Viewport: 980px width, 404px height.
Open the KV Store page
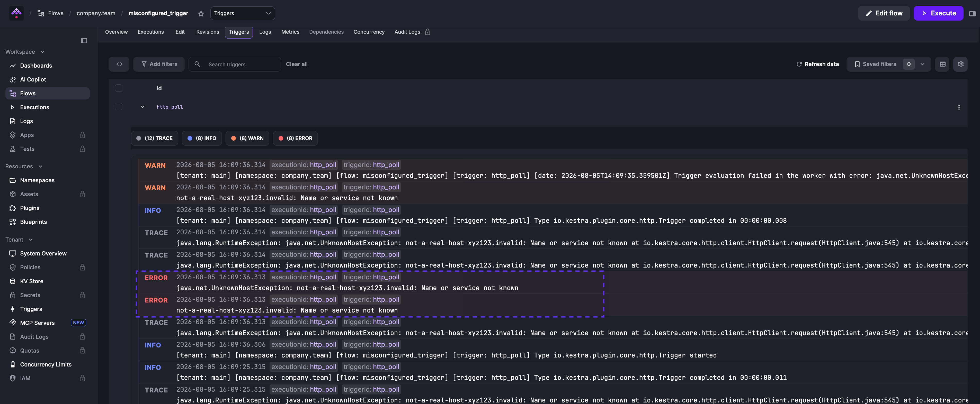(x=48, y=281)
